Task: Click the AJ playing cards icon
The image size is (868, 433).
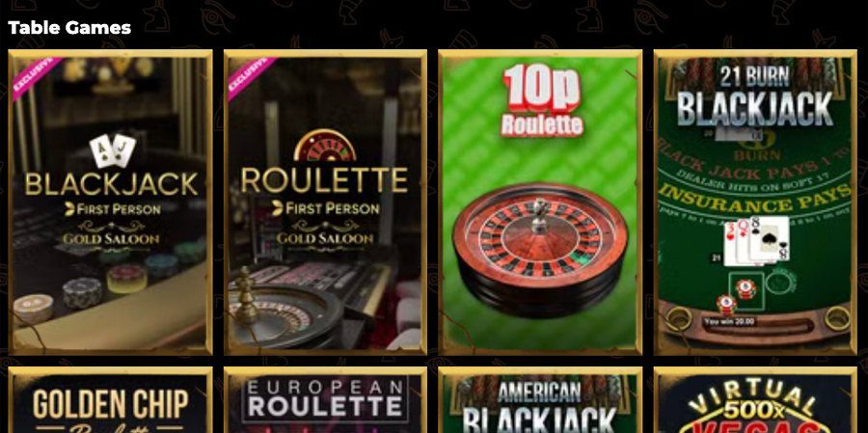Action: (x=113, y=150)
